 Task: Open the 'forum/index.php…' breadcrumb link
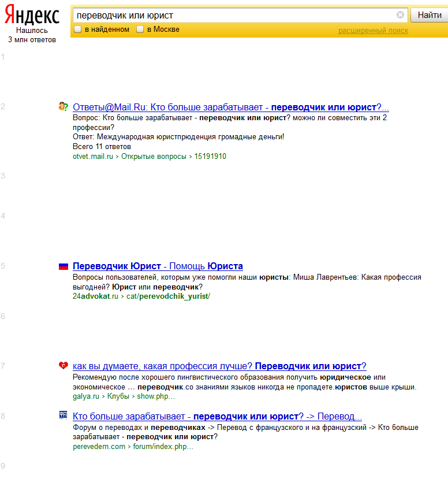coord(163,446)
